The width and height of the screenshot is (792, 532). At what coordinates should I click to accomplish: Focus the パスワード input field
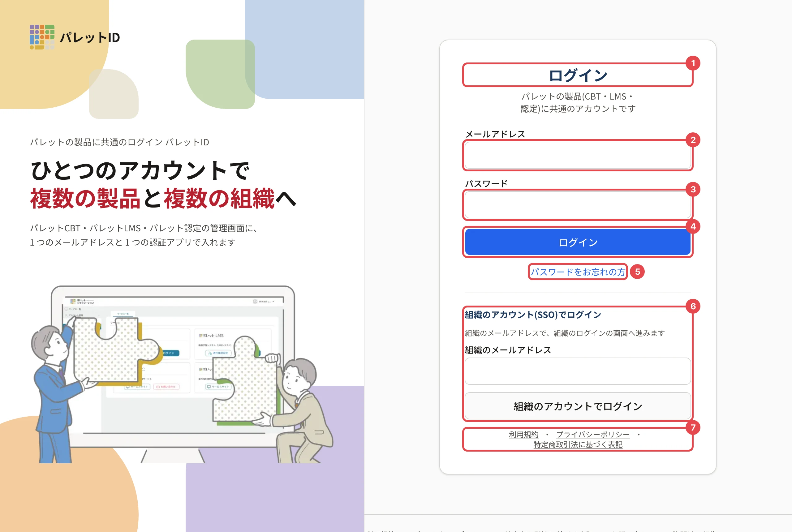click(x=578, y=204)
